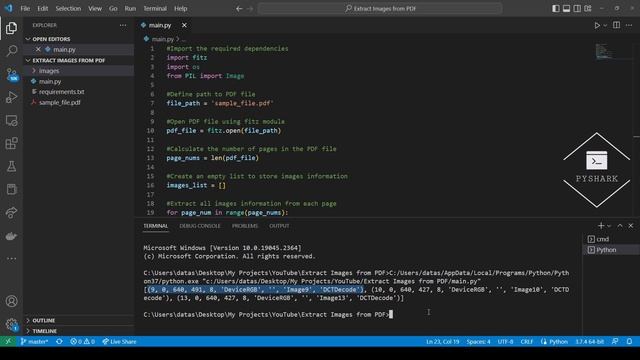Open the Selection menu
640x360 pixels.
(x=68, y=9)
